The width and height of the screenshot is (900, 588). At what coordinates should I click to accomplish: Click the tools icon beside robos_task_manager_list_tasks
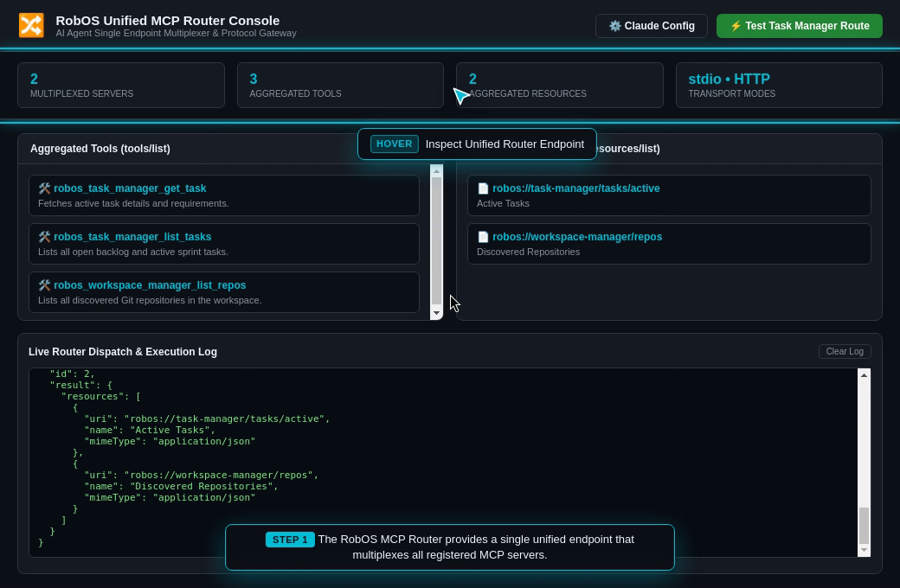pos(44,236)
